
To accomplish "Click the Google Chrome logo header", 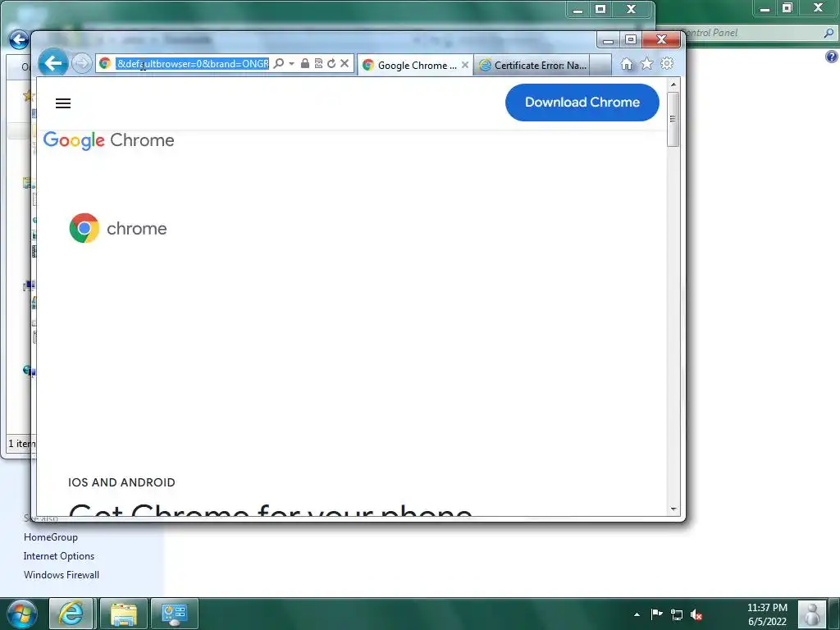I will tap(109, 140).
